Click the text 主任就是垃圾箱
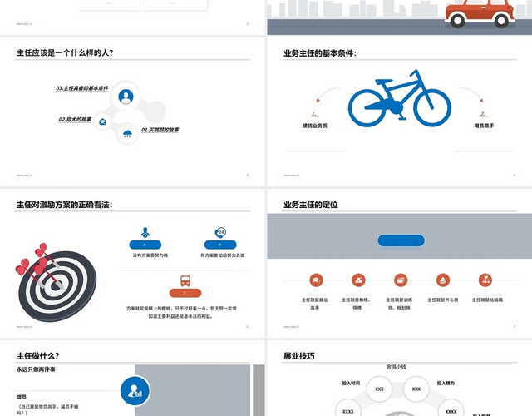 pos(488,300)
